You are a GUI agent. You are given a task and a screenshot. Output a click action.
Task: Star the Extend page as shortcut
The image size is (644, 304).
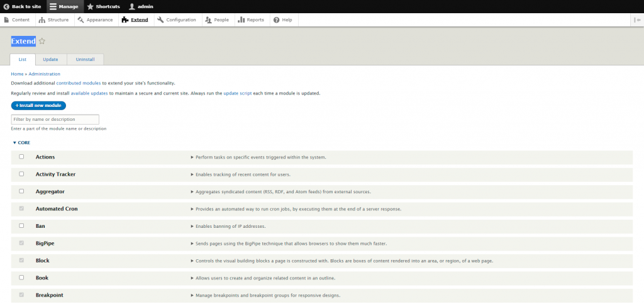pos(42,41)
